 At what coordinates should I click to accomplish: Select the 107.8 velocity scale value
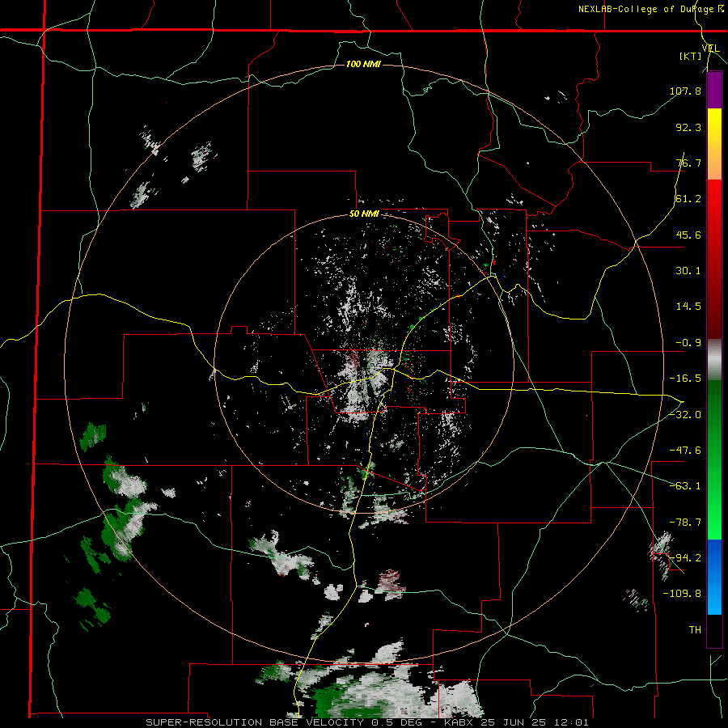[x=685, y=91]
